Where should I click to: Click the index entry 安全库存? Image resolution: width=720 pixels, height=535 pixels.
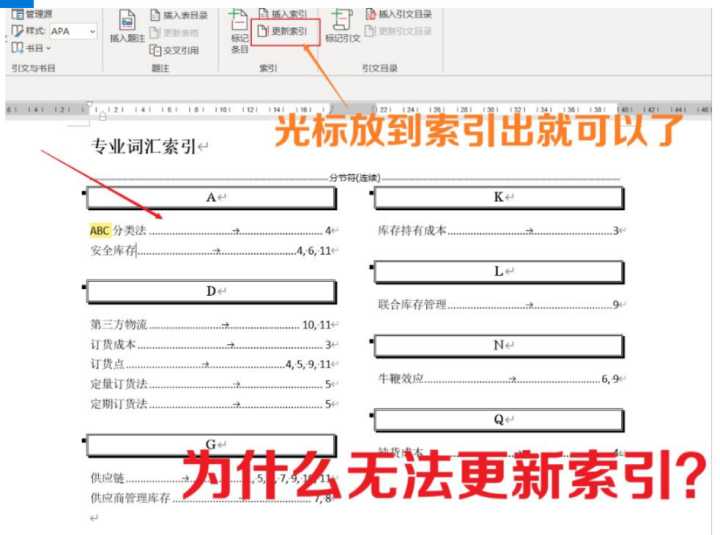point(113,250)
